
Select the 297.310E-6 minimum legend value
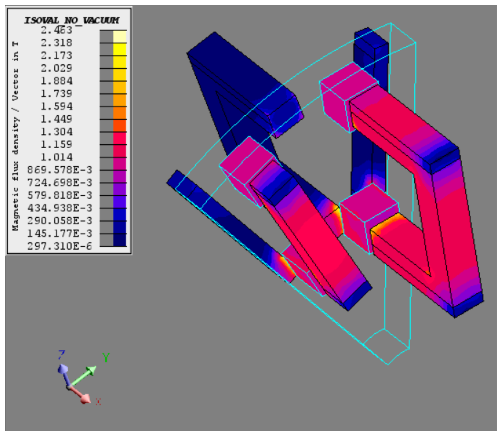pos(59,246)
